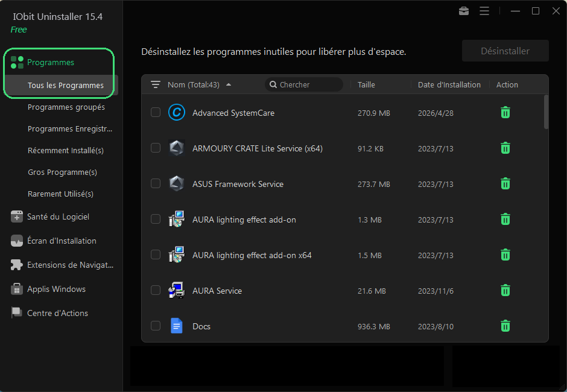Click the search magnifier icon

[x=273, y=84]
